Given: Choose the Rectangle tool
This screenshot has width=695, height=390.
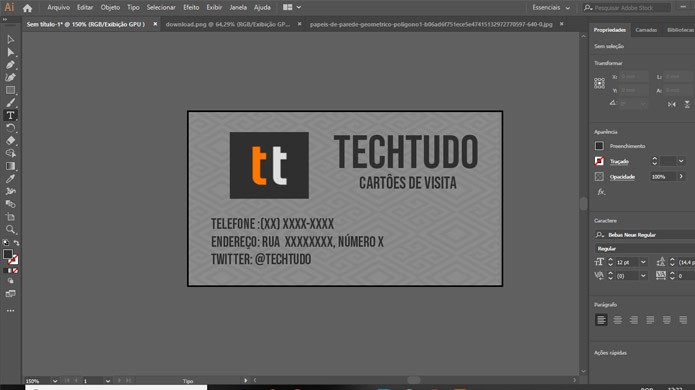Looking at the screenshot, I should pyautogui.click(x=10, y=90).
